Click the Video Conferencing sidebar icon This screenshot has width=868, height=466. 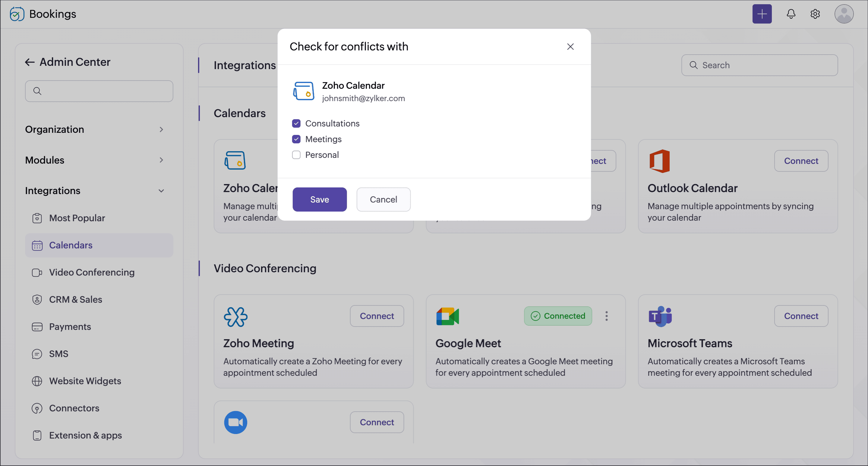[37, 273]
